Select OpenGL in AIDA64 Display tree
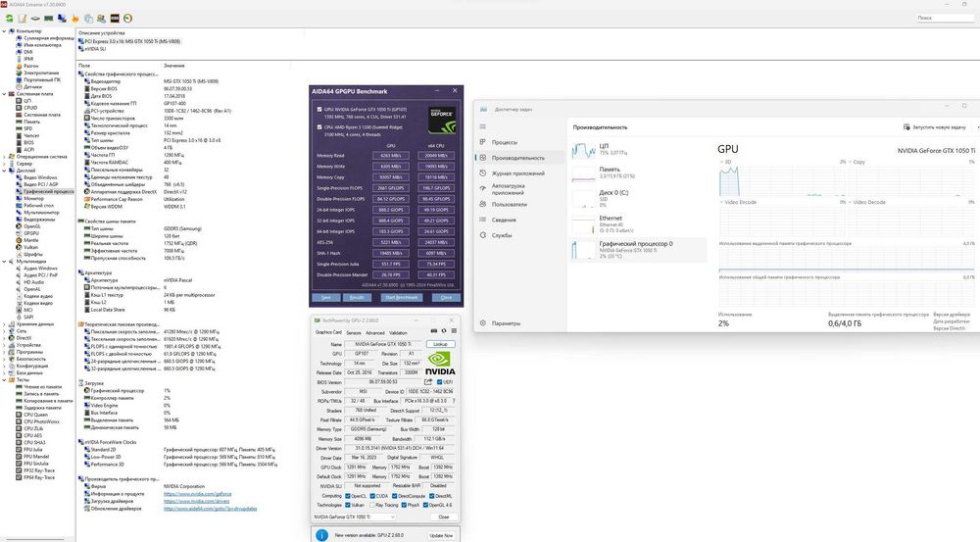Viewport: 980px width, 542px height. click(32, 226)
